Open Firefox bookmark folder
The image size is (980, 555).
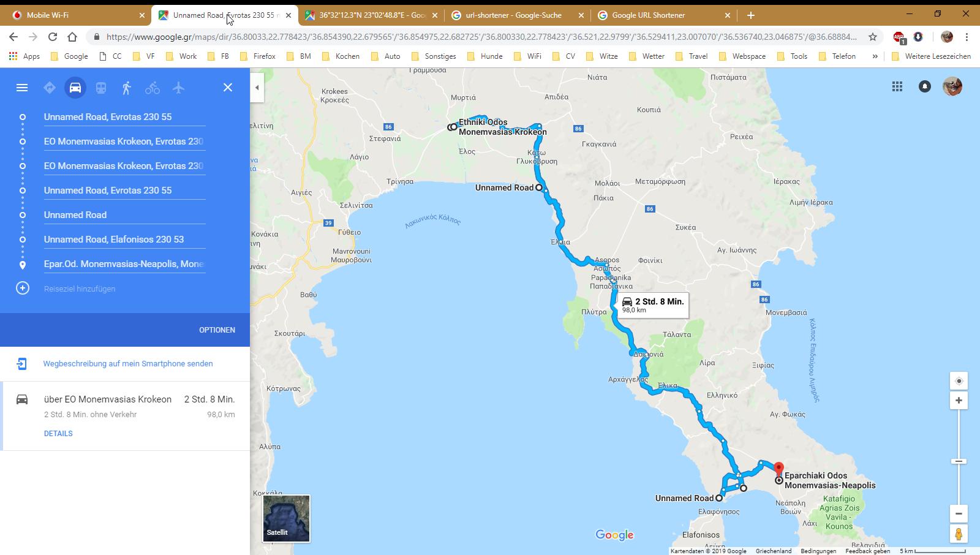pos(257,56)
